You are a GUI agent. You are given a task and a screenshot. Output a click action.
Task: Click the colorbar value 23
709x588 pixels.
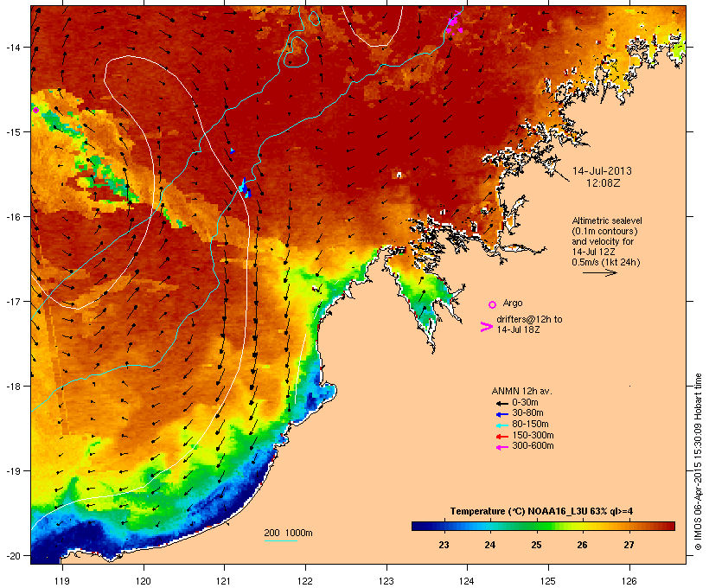(x=444, y=545)
